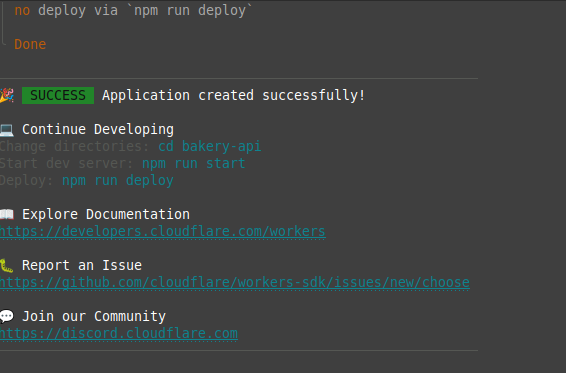This screenshot has width=566, height=373.
Task: Click the 'npm run start' command text
Action: click(193, 163)
